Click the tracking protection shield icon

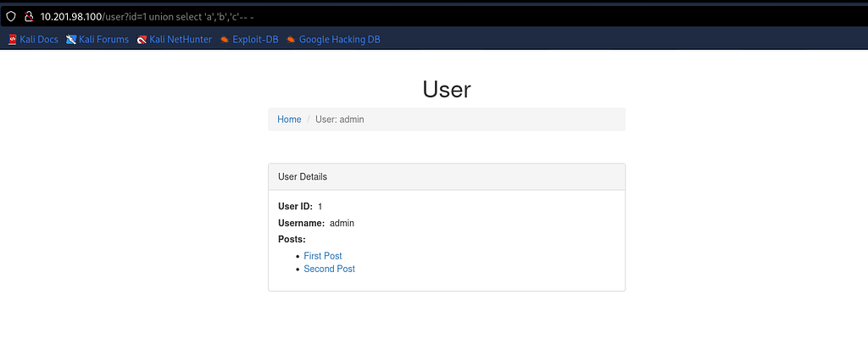click(x=11, y=16)
